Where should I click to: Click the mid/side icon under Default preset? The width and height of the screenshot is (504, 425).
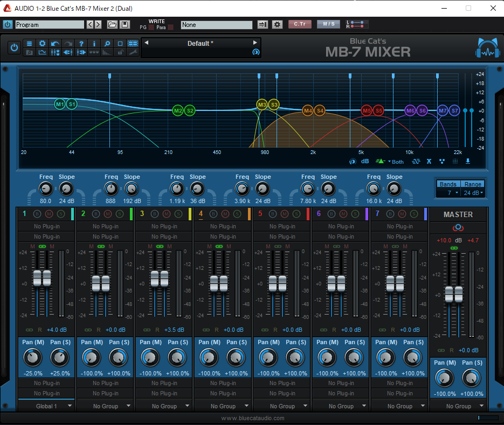pos(256,52)
